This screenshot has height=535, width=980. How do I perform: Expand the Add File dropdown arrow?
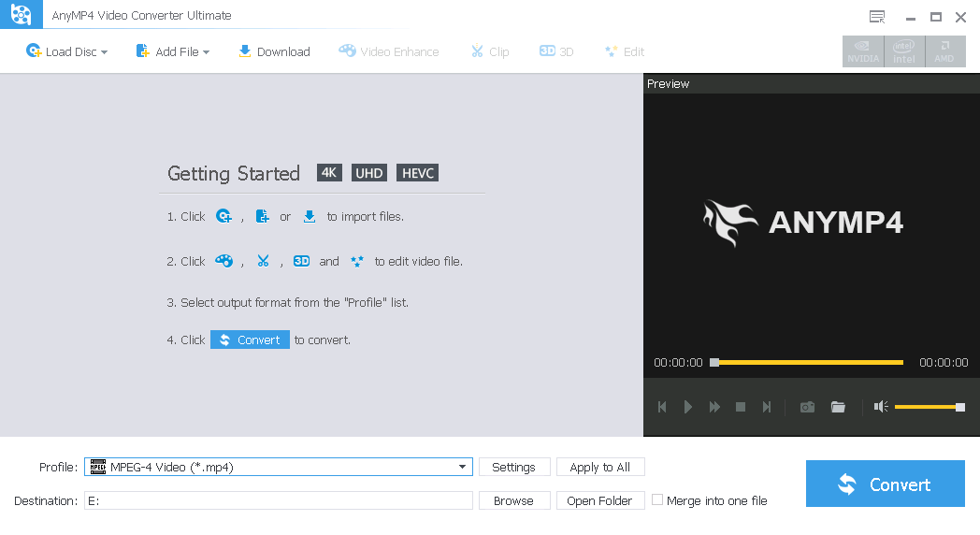click(207, 51)
